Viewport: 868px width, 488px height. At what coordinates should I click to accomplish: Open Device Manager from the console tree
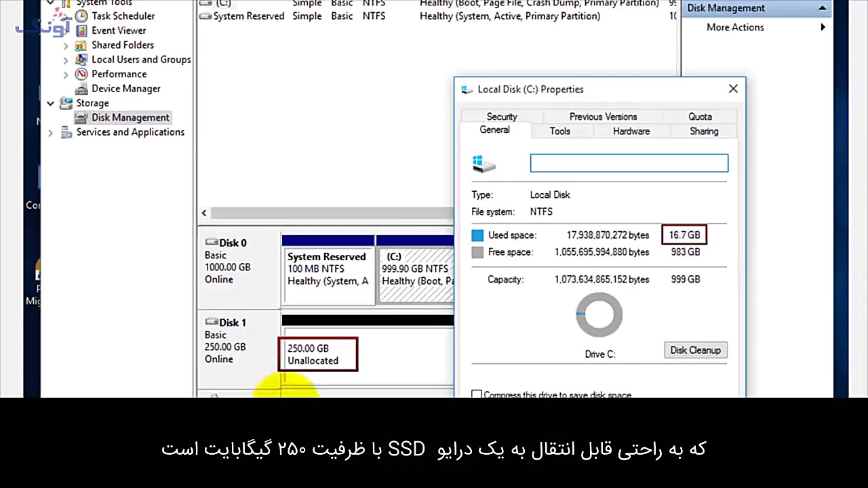pos(81,88)
